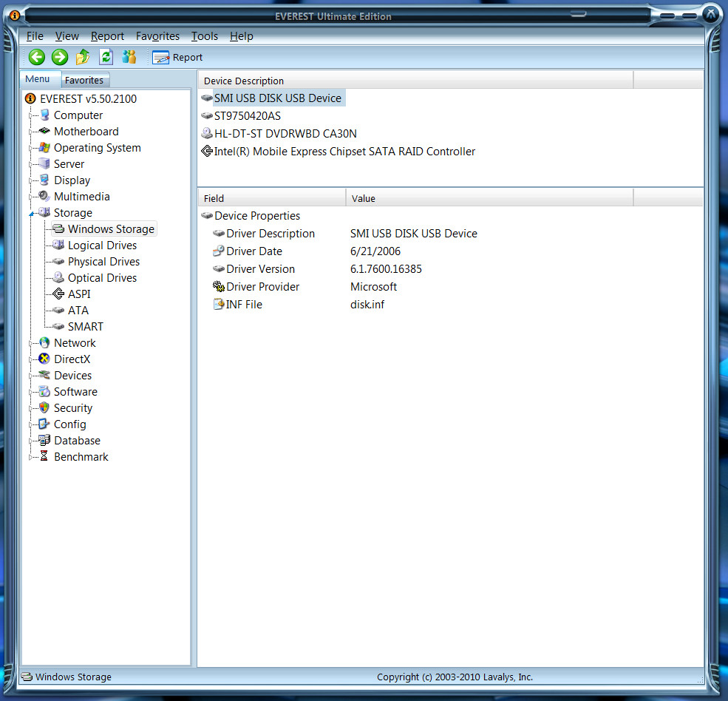728x701 pixels.
Task: Click the Optical Drives disc icon
Action: 58,277
